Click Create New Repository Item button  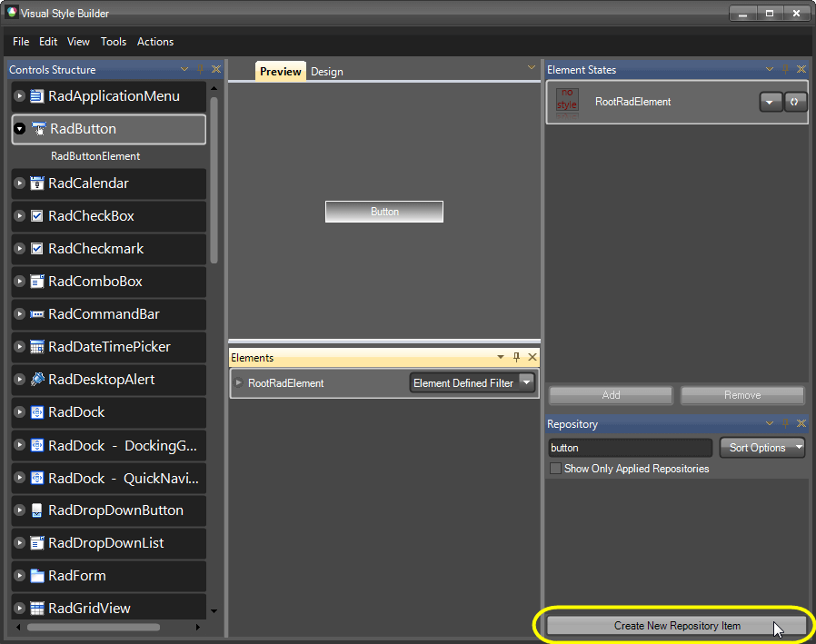coord(677,626)
